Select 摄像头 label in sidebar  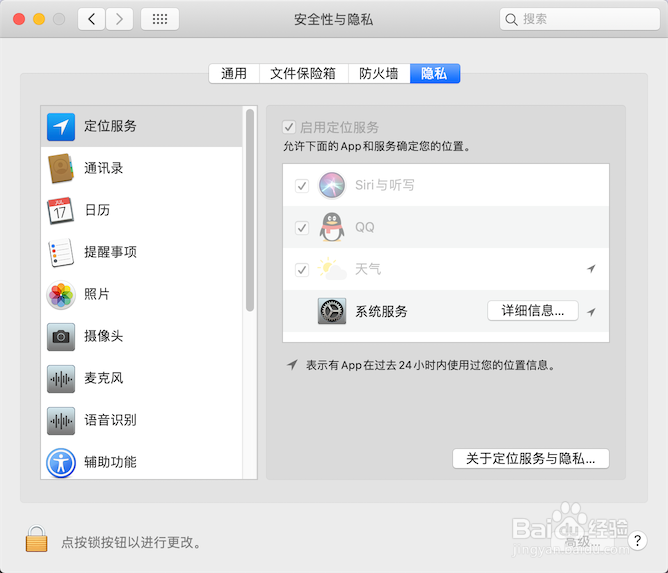(104, 336)
